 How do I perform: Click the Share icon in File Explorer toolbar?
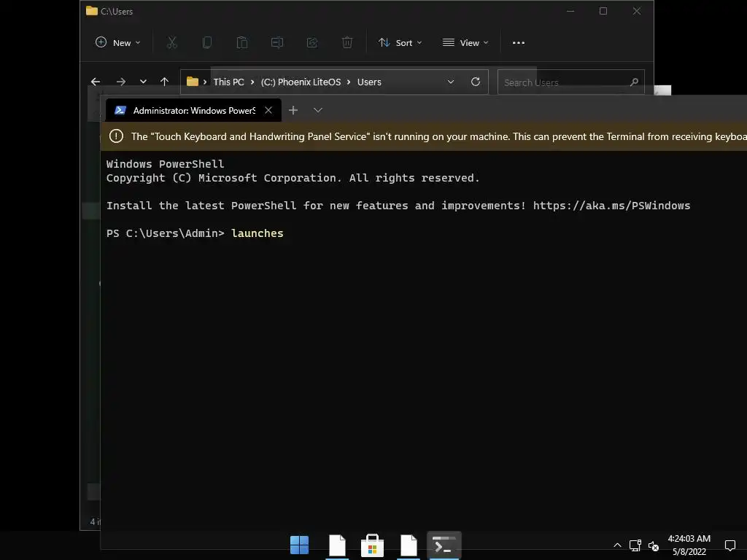click(312, 43)
